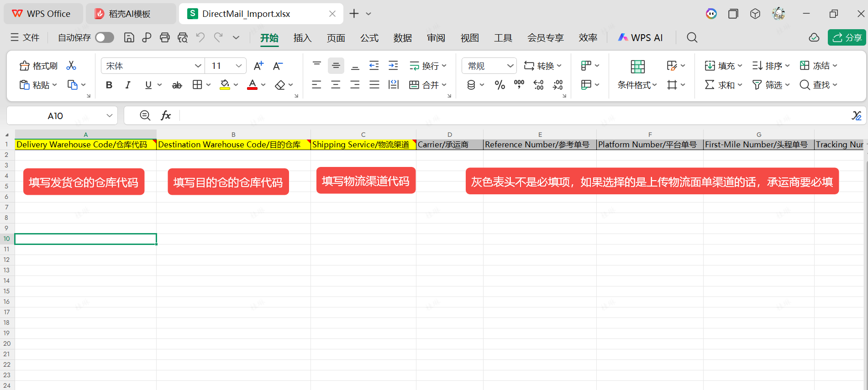Switch to the View tab
The image size is (868, 390).
(x=470, y=38)
